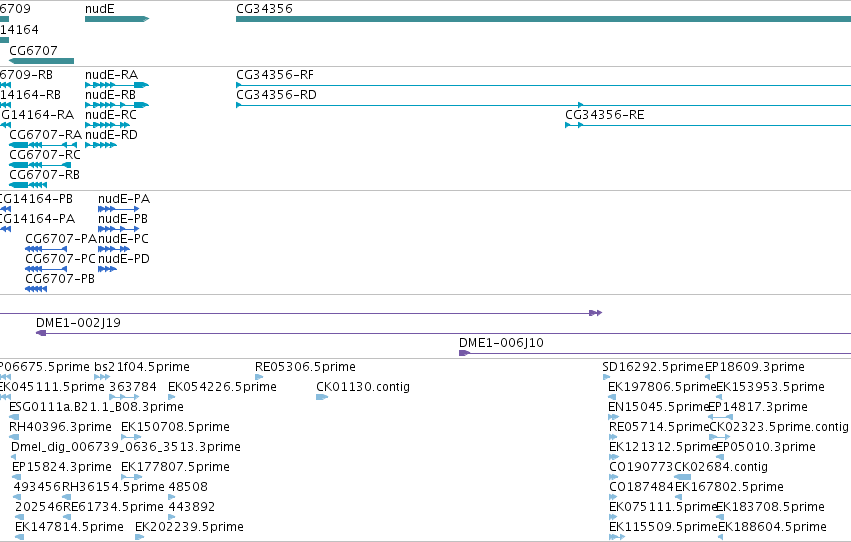The width and height of the screenshot is (851, 542).
Task: Select the CG34356-RE transcript line
Action: (x=708, y=125)
